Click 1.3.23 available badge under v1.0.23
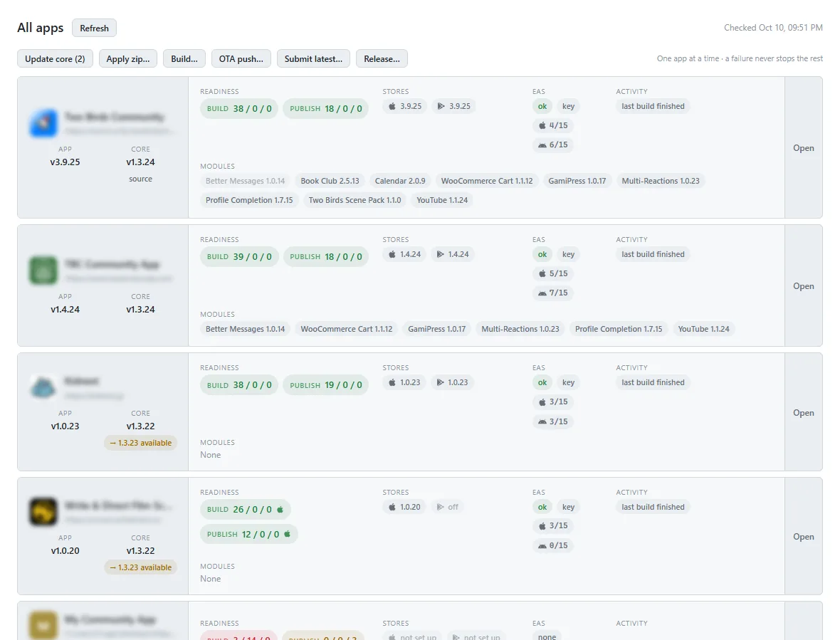840x640 pixels. pyautogui.click(x=141, y=443)
